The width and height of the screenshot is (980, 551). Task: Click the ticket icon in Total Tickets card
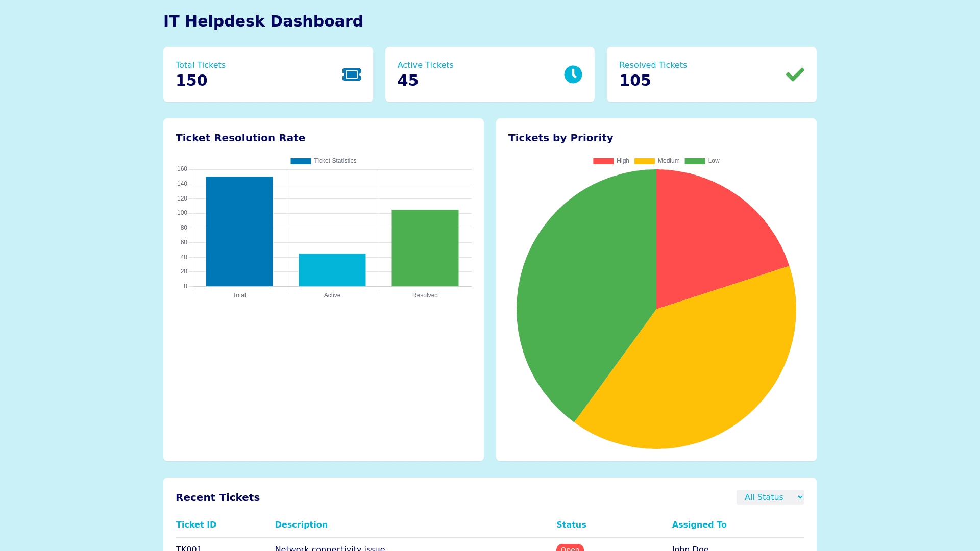(x=351, y=74)
